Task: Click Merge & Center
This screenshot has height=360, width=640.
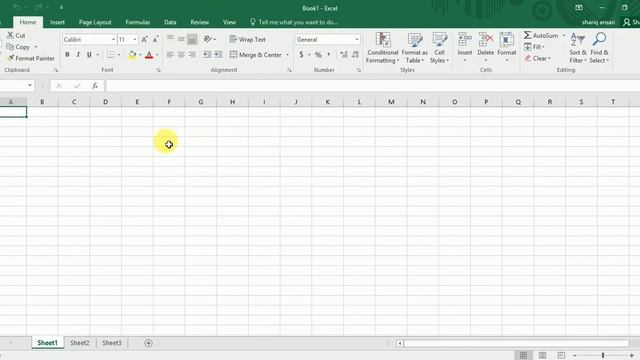Action: tap(256, 55)
